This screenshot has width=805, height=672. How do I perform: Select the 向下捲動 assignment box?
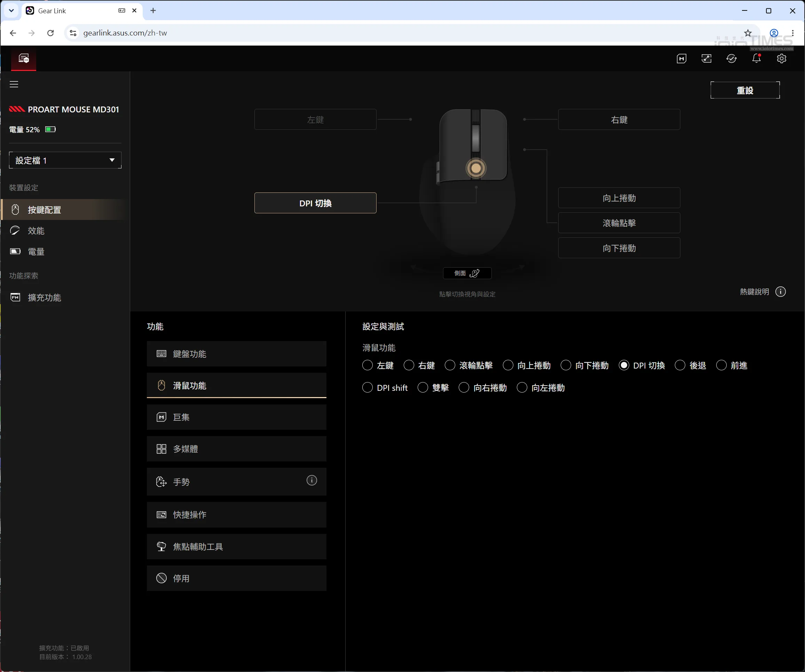619,248
